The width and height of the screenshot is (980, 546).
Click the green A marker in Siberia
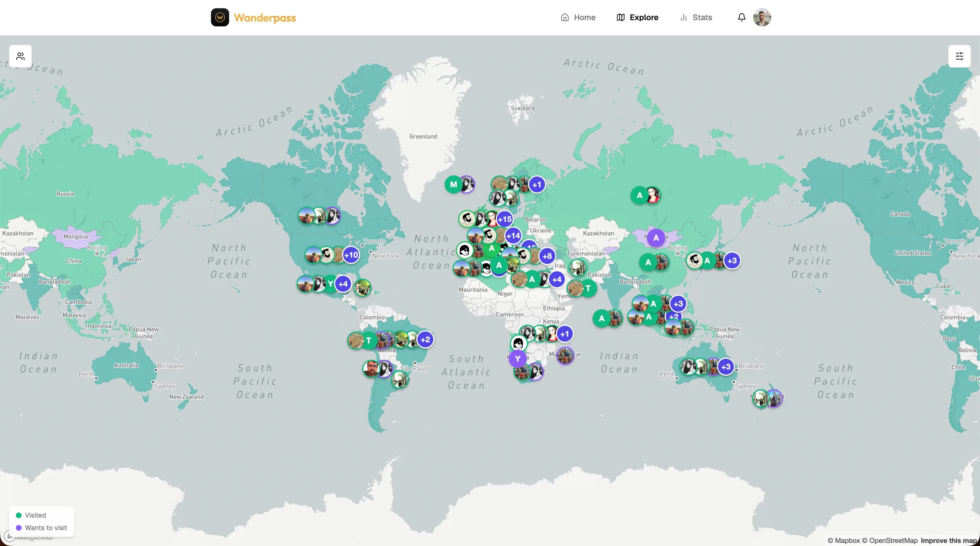coord(639,195)
